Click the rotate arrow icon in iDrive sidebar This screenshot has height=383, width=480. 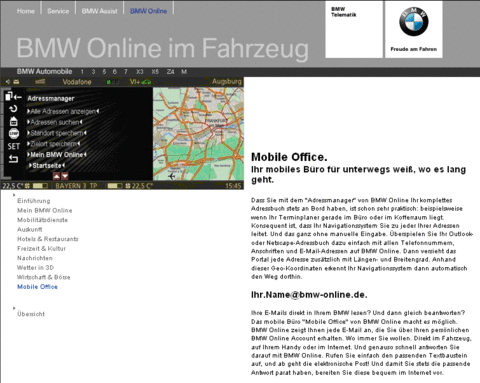pyautogui.click(x=13, y=109)
